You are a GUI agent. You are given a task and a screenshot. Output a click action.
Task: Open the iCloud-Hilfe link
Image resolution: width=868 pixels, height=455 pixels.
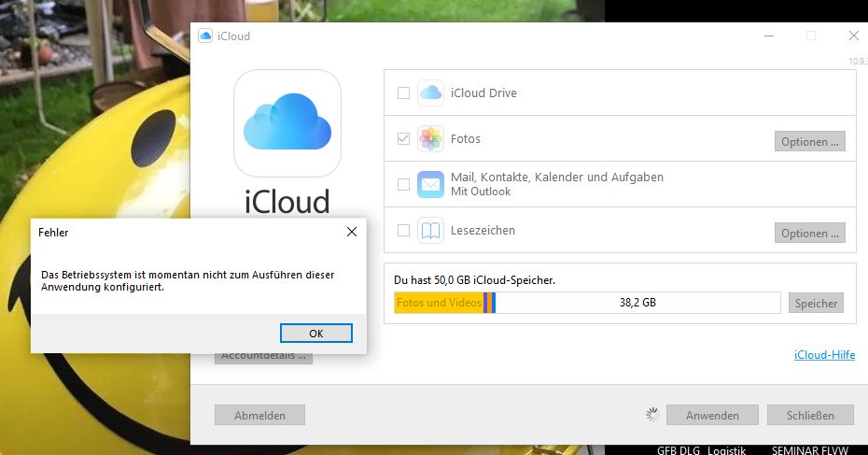[824, 355]
